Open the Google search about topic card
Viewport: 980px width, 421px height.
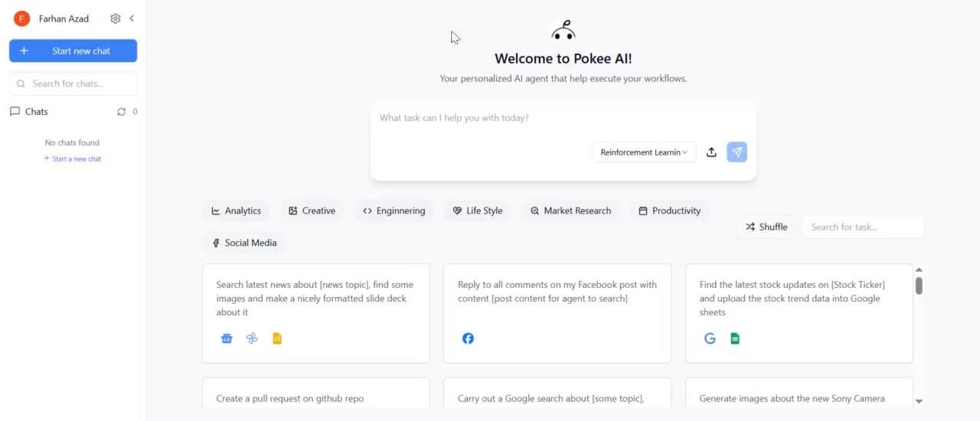click(x=557, y=393)
